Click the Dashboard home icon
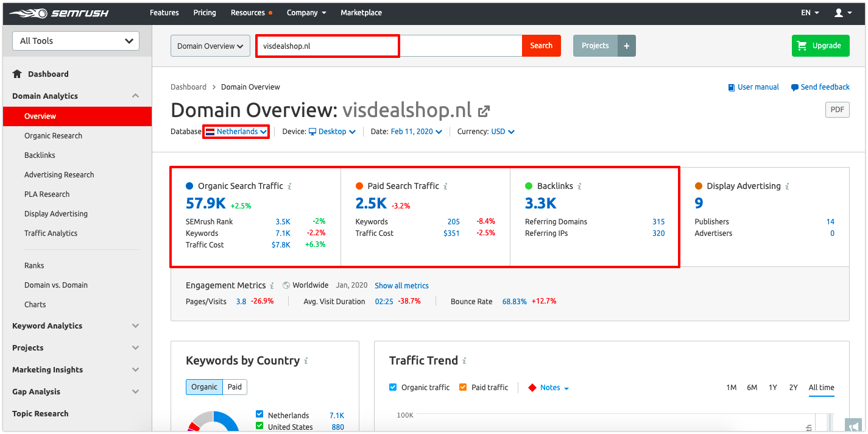 (x=17, y=74)
